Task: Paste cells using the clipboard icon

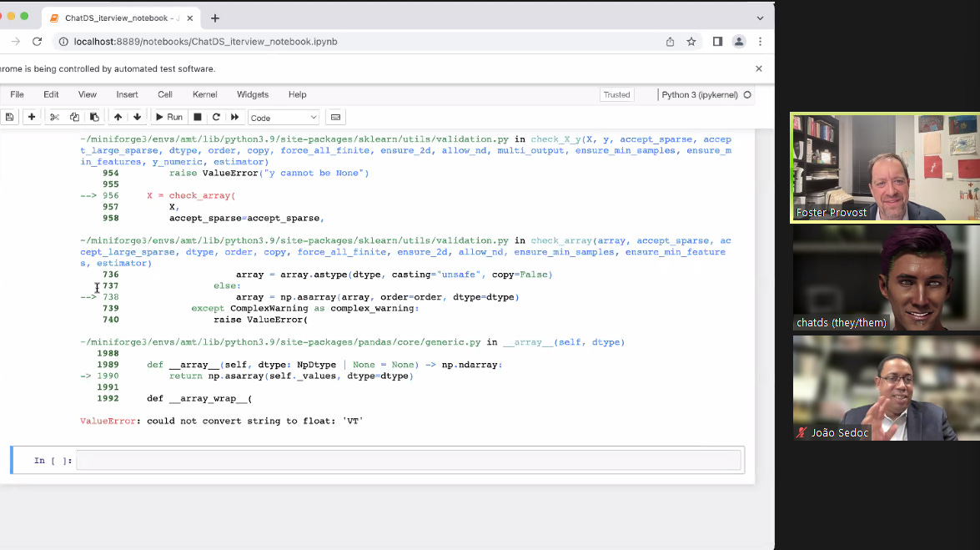Action: point(94,118)
